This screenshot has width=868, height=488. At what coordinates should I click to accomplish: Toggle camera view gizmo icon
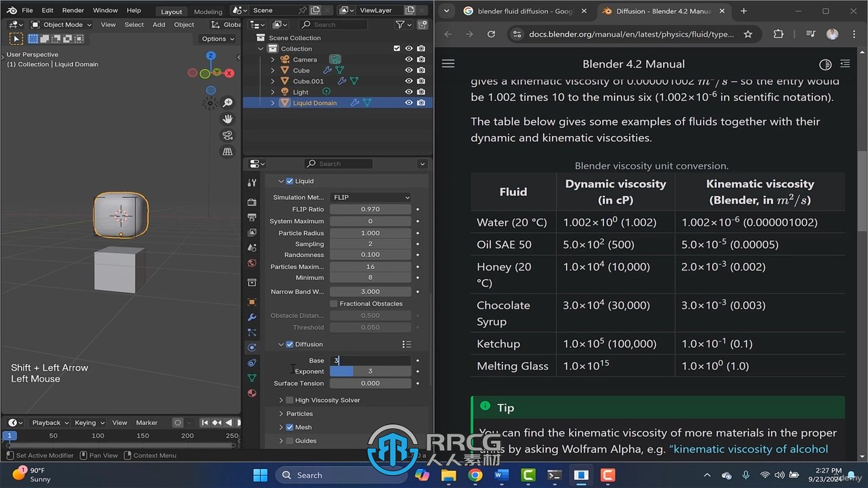click(x=228, y=135)
